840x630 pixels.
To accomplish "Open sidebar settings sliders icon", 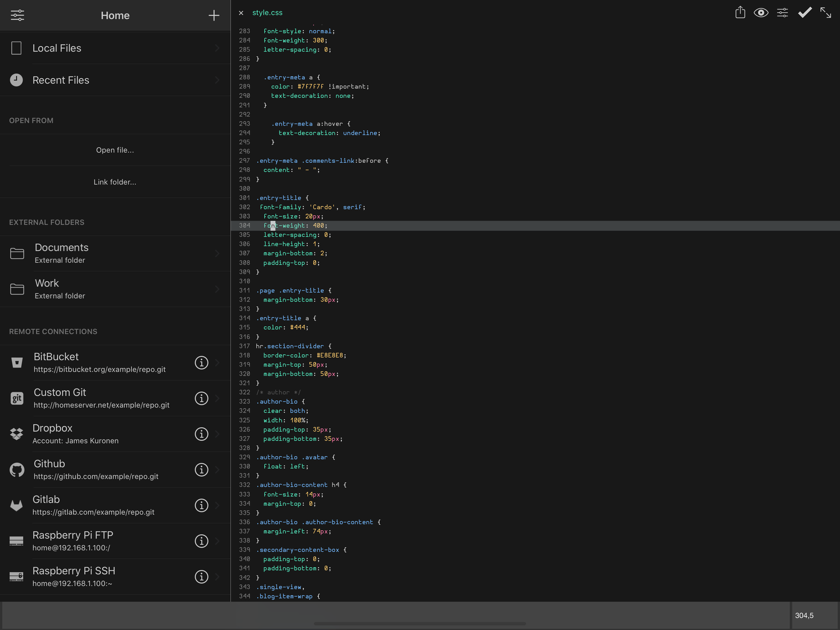I will pos(17,15).
